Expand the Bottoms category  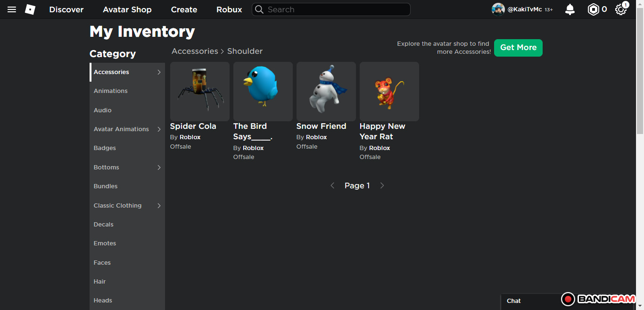[x=159, y=168]
